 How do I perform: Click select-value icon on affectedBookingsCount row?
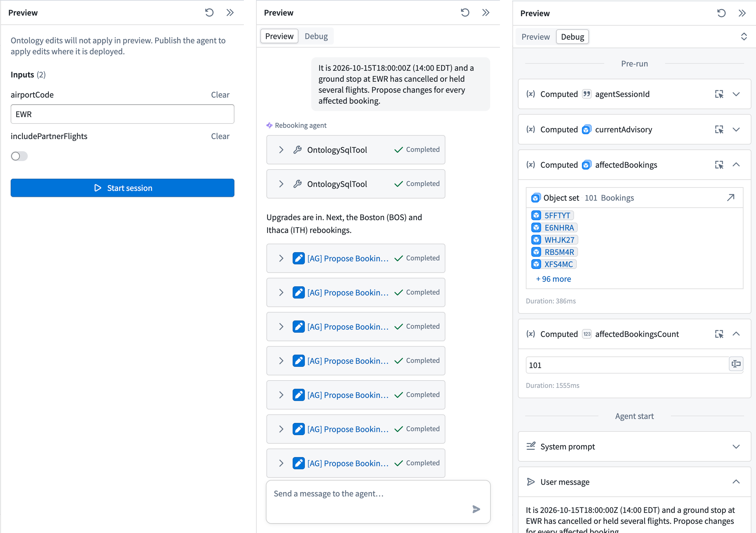click(719, 334)
